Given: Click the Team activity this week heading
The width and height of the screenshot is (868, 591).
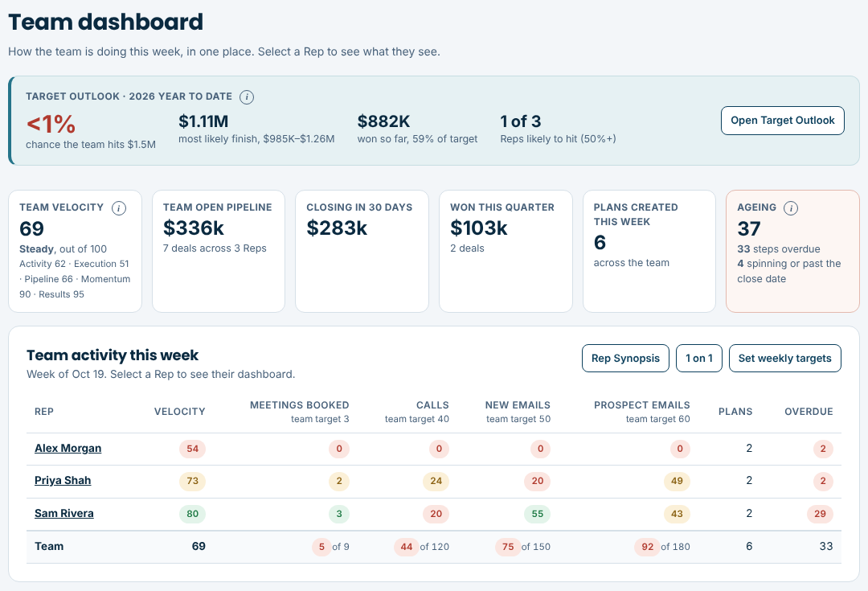Looking at the screenshot, I should pyautogui.click(x=113, y=355).
